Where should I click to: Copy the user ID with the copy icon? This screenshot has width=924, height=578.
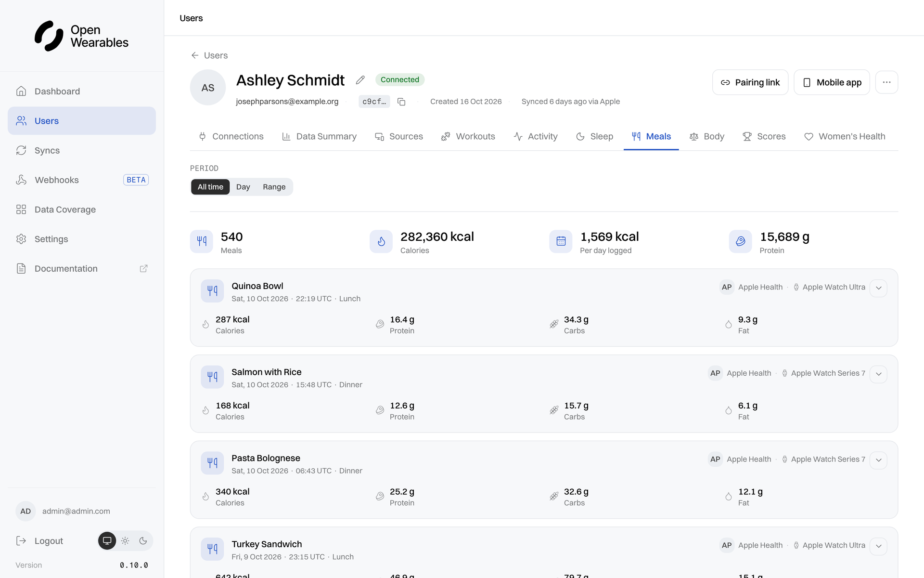click(401, 102)
